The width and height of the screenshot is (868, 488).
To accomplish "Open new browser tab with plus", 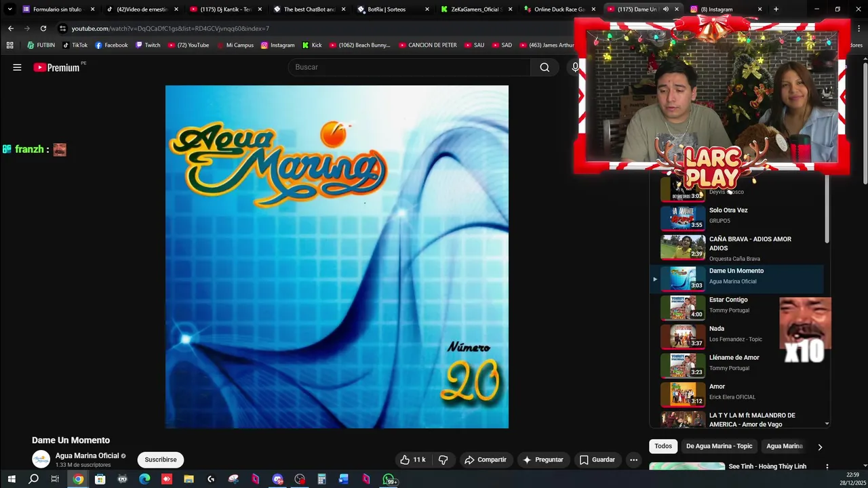I will click(776, 9).
